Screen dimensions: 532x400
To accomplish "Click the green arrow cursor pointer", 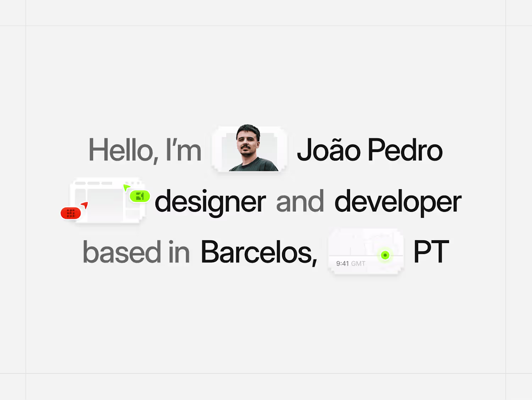I will pyautogui.click(x=126, y=187).
